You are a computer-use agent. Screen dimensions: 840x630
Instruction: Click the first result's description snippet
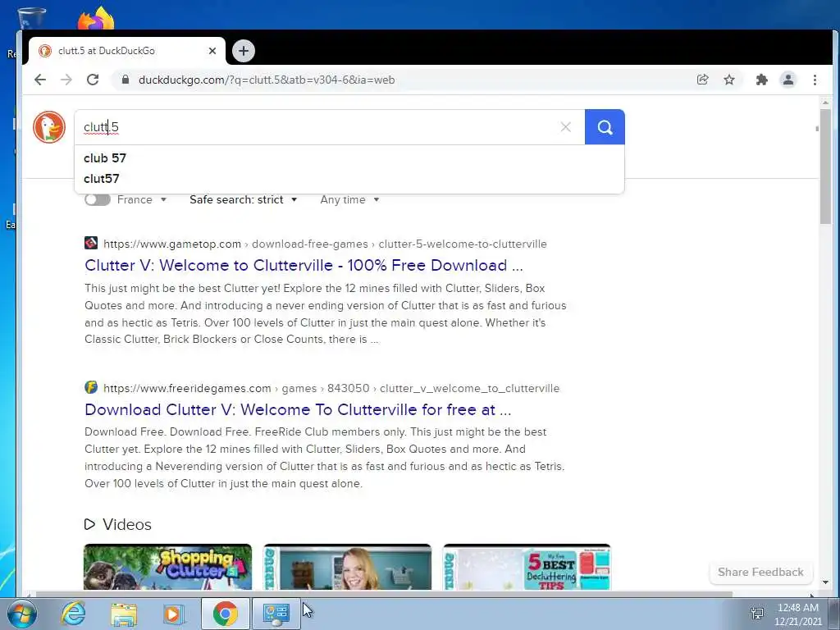325,313
